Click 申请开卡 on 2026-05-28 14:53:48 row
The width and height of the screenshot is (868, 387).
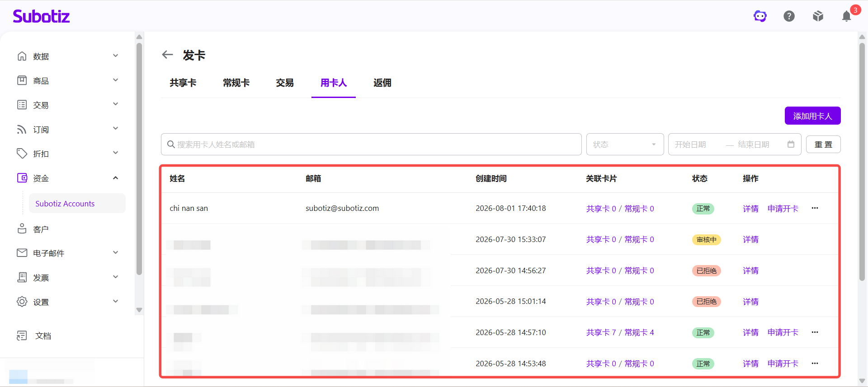783,364
